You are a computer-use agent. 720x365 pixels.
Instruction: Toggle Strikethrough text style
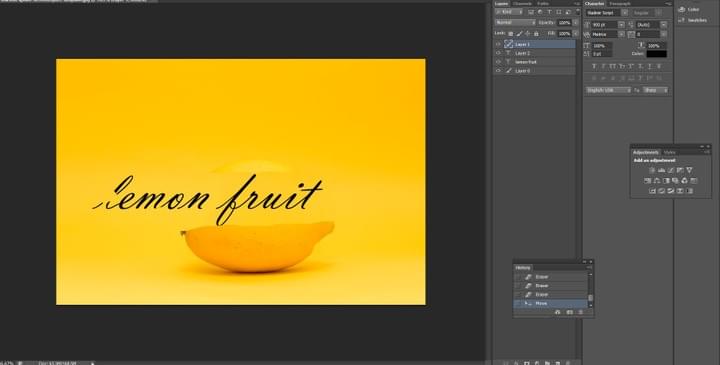659,67
